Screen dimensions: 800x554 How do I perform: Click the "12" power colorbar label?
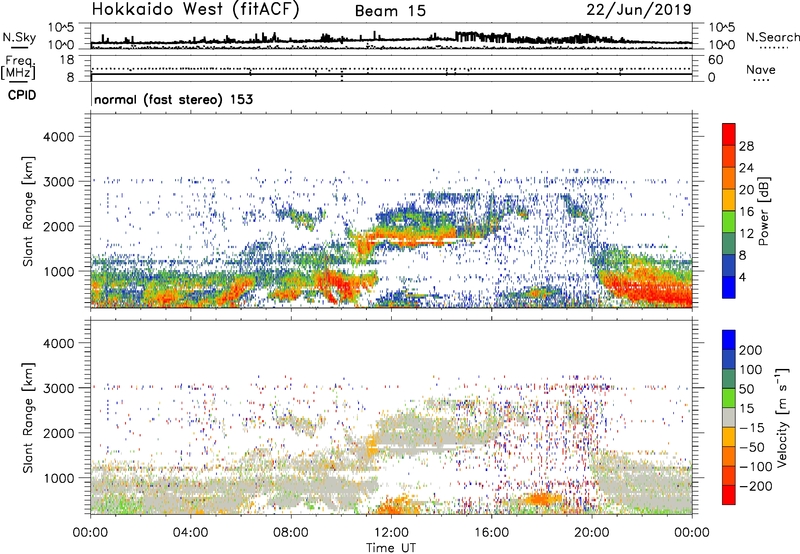746,234
